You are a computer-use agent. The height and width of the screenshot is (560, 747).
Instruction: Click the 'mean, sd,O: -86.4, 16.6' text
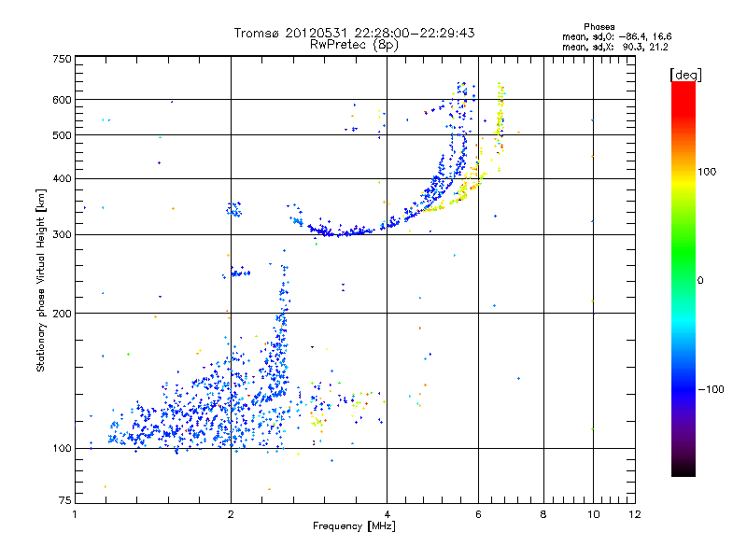[617, 36]
